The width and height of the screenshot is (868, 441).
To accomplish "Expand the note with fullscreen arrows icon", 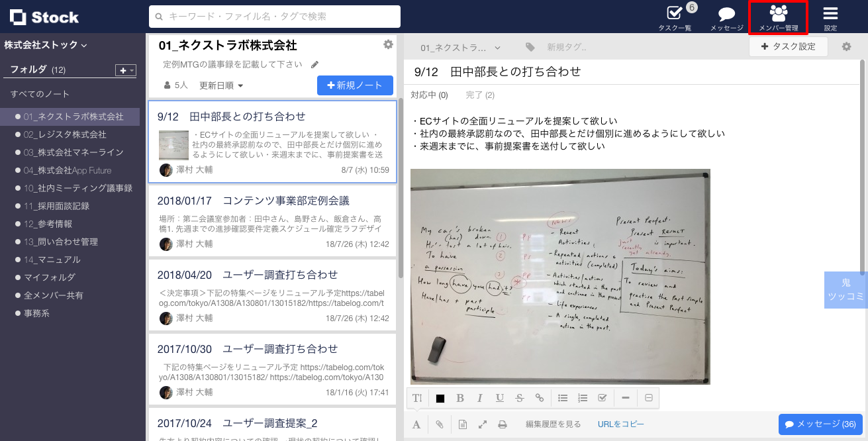I will coord(482,424).
